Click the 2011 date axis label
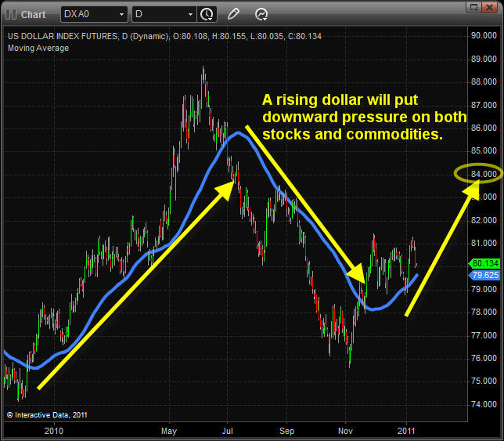Screen dimensions: 504x441 click(x=406, y=431)
